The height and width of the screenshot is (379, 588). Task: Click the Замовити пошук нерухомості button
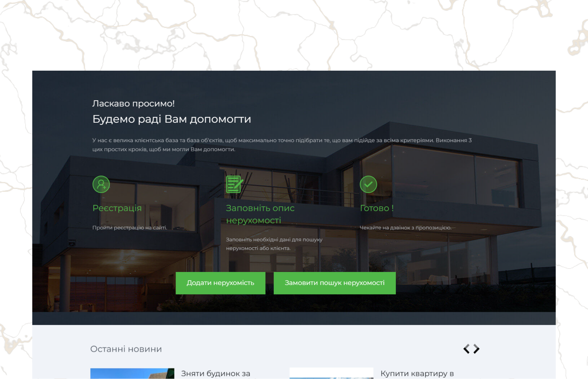pyautogui.click(x=334, y=283)
